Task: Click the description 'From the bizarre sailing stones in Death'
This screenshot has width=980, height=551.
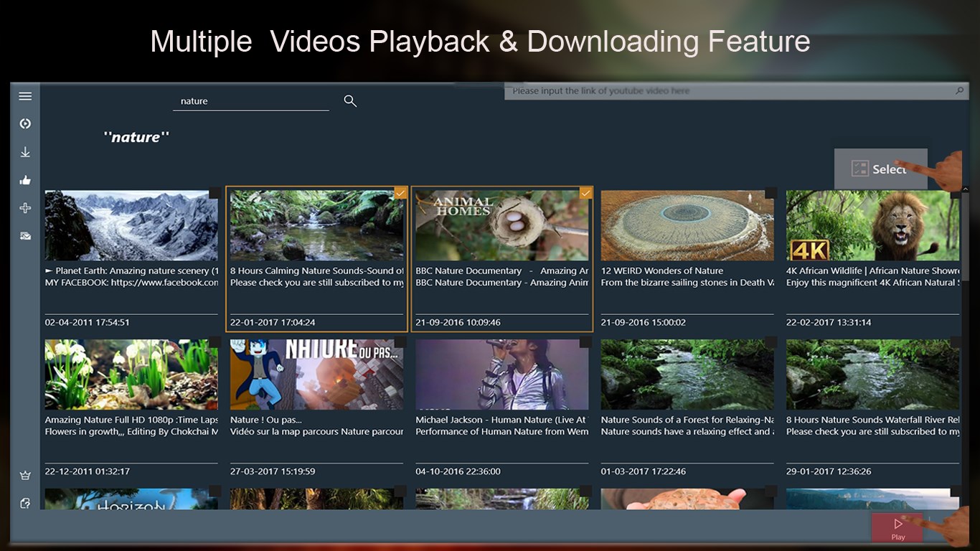Action: coord(687,283)
